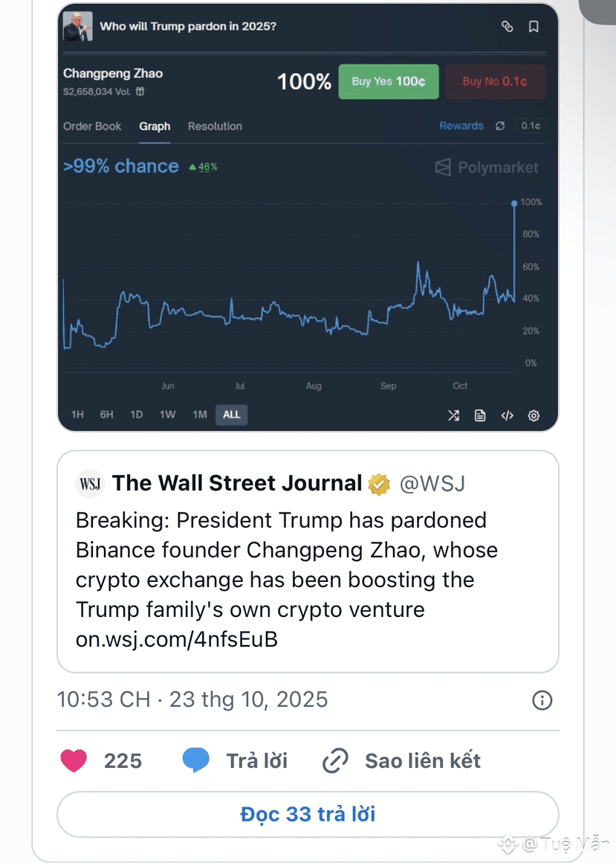Click the gift icon beside volume
Viewport: 616px width, 863px height.
click(x=140, y=91)
